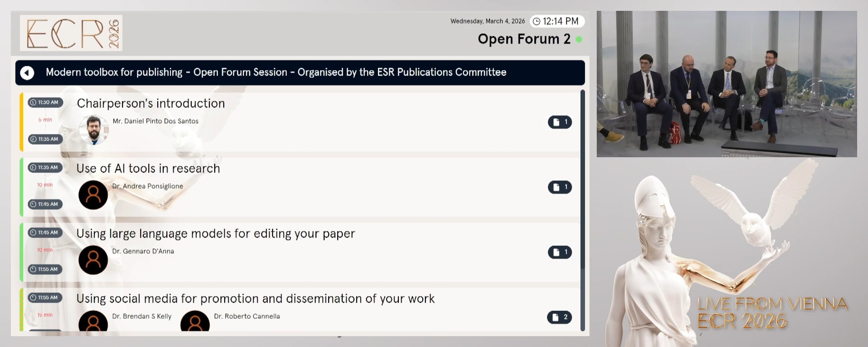This screenshot has height=347, width=868.
Task: Click the live video feed of panelists
Action: (x=726, y=84)
